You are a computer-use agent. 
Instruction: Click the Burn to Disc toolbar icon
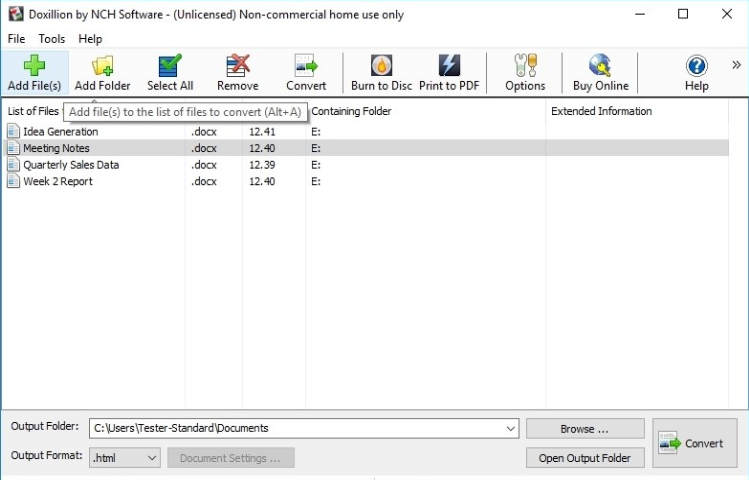click(x=381, y=65)
